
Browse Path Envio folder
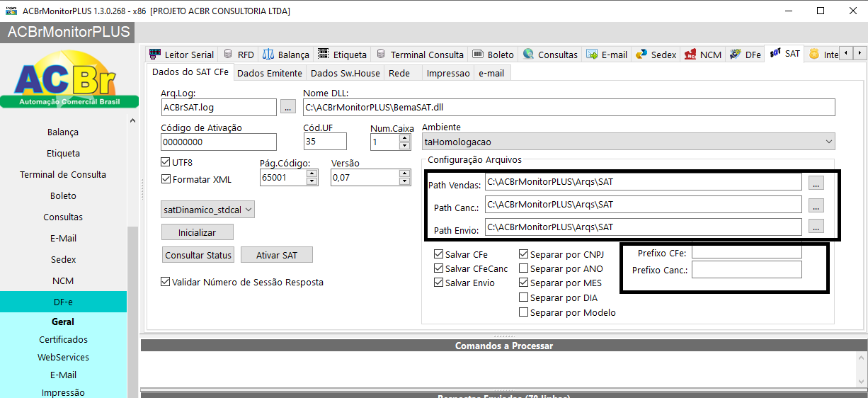click(816, 227)
